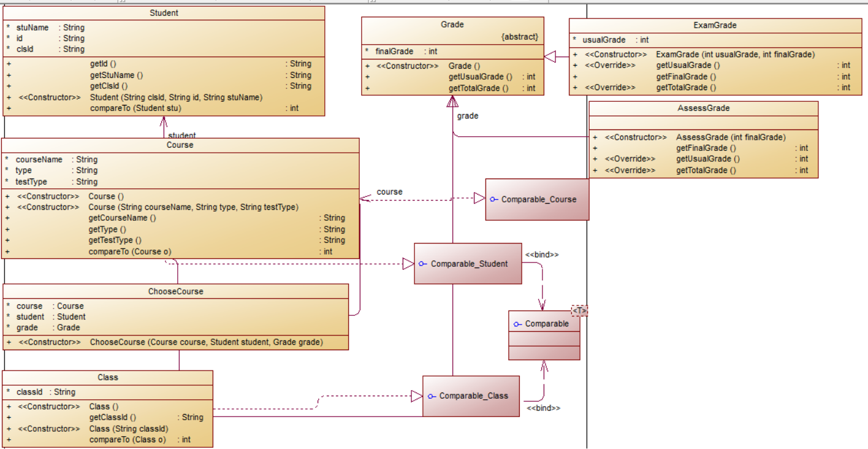The width and height of the screenshot is (868, 449).
Task: Click the Comparable_Student interface lollipop icon
Action: click(423, 264)
